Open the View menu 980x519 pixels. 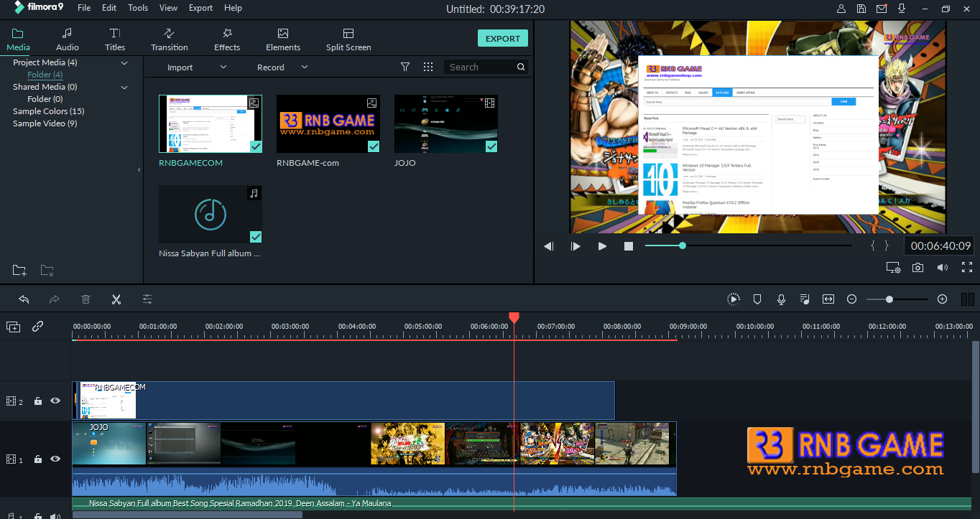coord(169,8)
